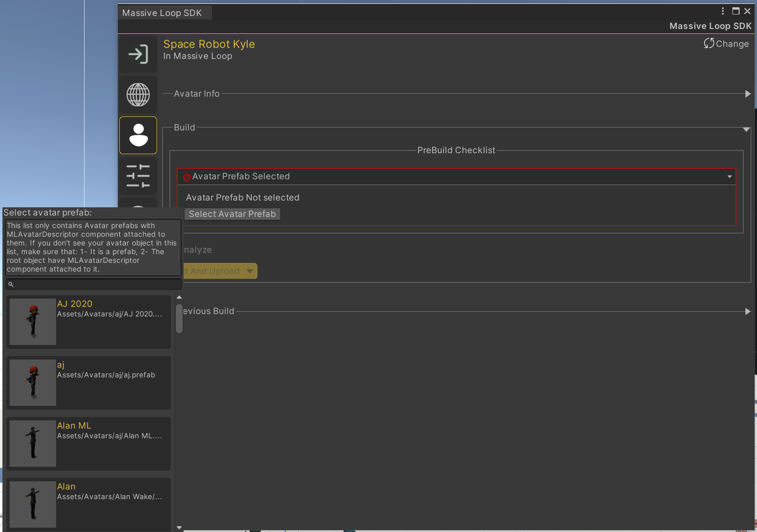
Task: Select Alan ML avatar thumbnail
Action: coord(33,444)
